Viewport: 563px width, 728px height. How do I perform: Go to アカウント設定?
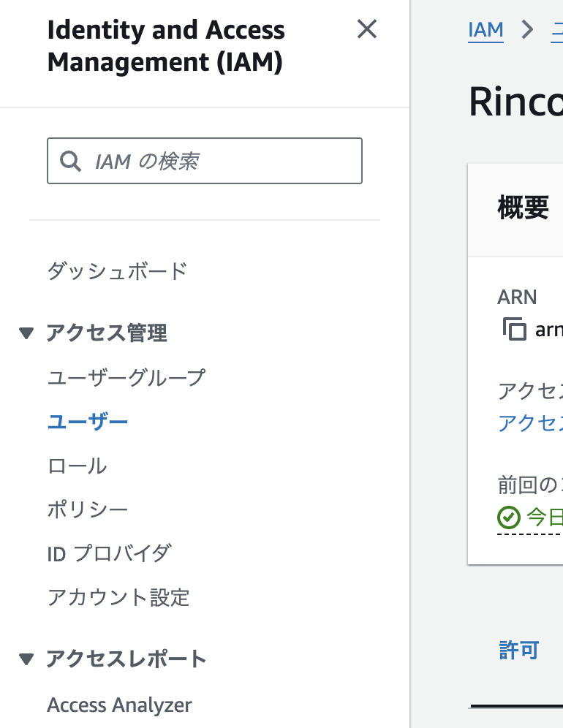point(118,597)
